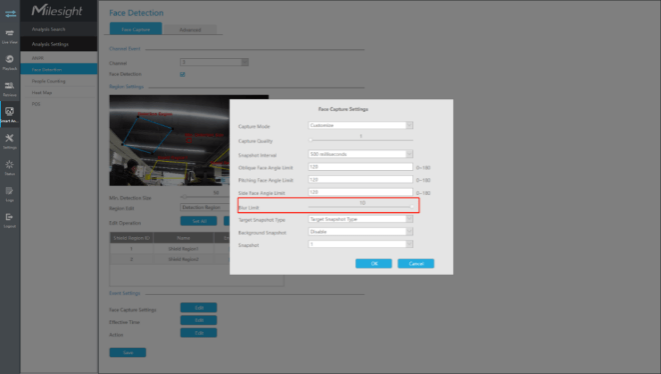Open the Playback sidebar icon
This screenshot has height=374, width=661.
[x=10, y=62]
